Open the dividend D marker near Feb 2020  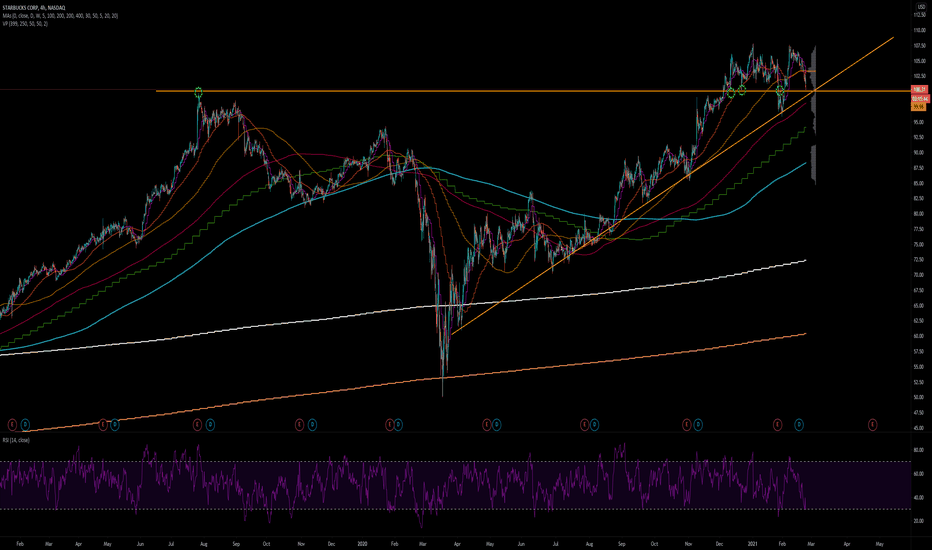tap(398, 424)
